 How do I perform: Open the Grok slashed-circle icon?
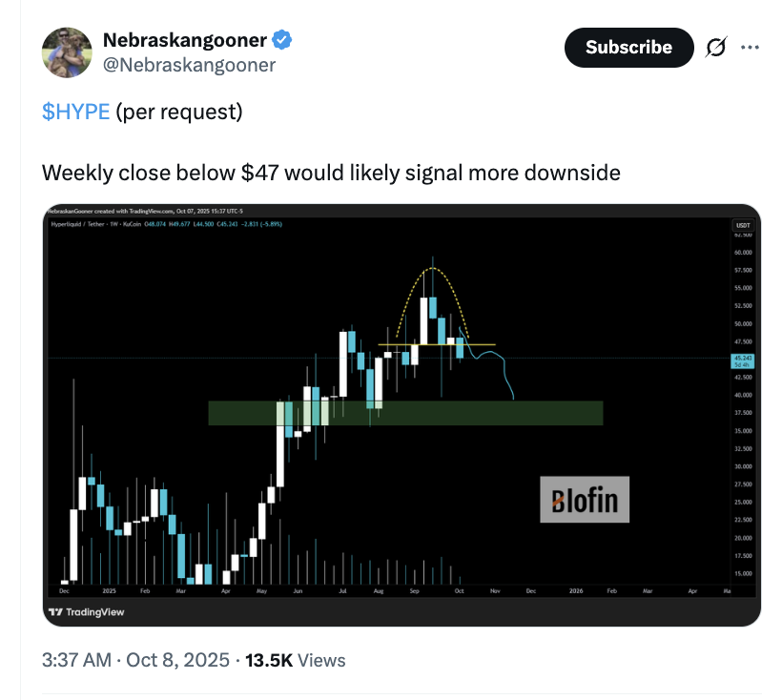point(712,48)
